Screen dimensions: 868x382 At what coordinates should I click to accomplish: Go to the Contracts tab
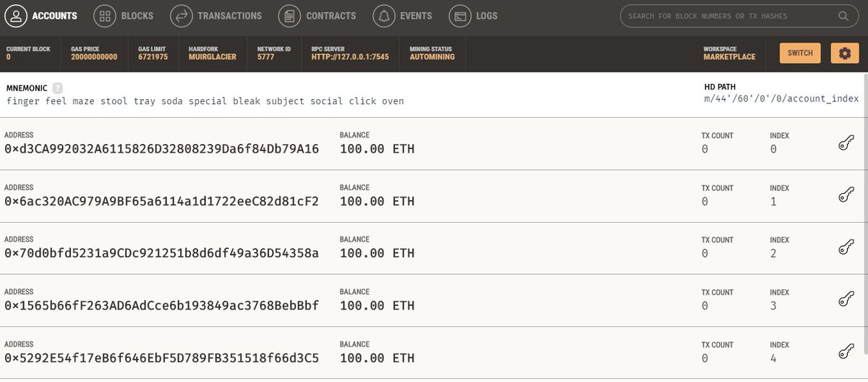pos(317,15)
